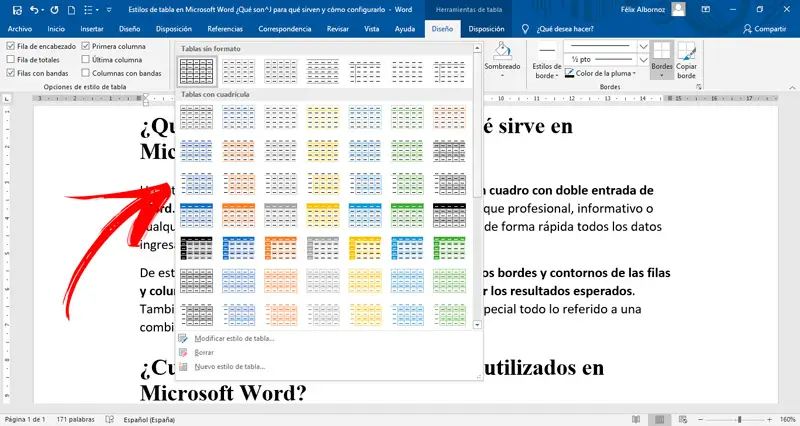Click the Redo repeat icon
The image size is (800, 426).
(55, 10)
